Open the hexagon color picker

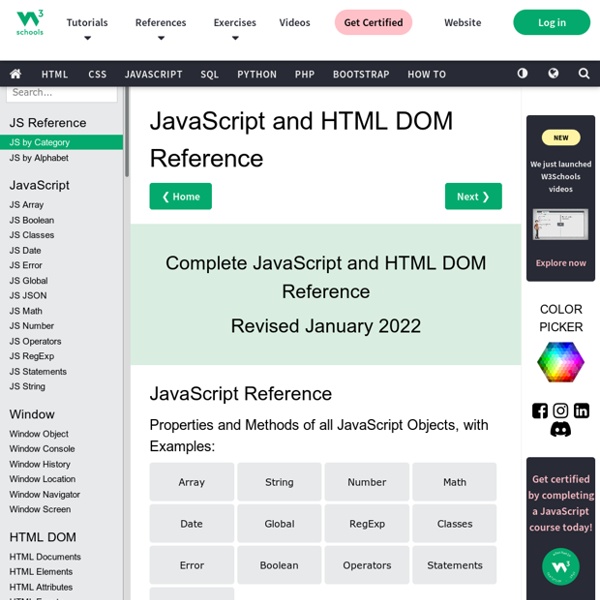(x=560, y=362)
